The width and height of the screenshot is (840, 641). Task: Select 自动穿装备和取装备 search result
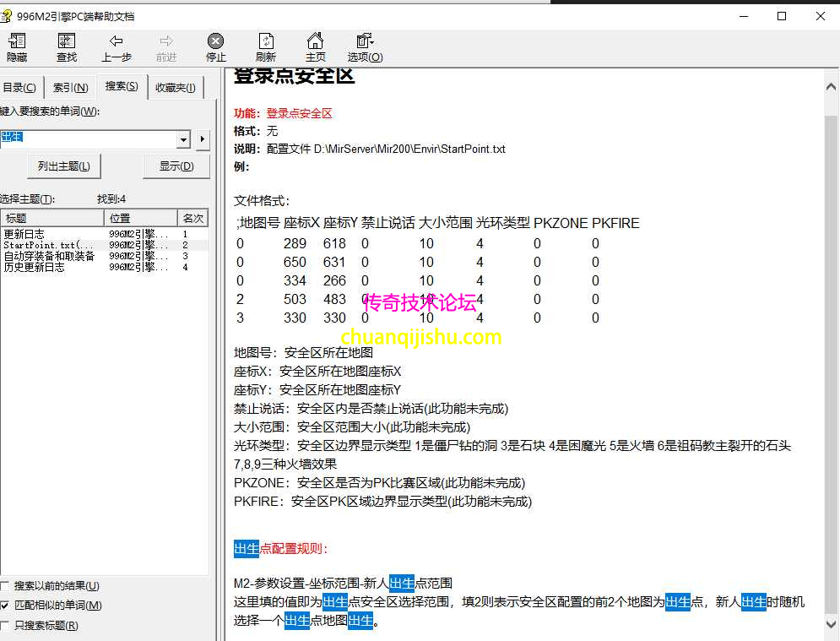pyautogui.click(x=49, y=256)
